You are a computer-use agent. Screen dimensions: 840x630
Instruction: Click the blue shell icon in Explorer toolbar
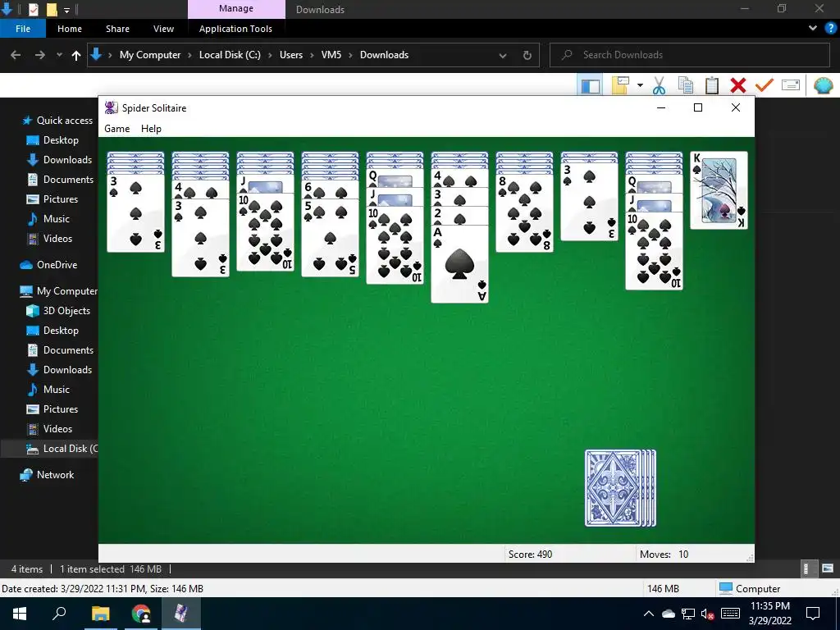click(824, 85)
